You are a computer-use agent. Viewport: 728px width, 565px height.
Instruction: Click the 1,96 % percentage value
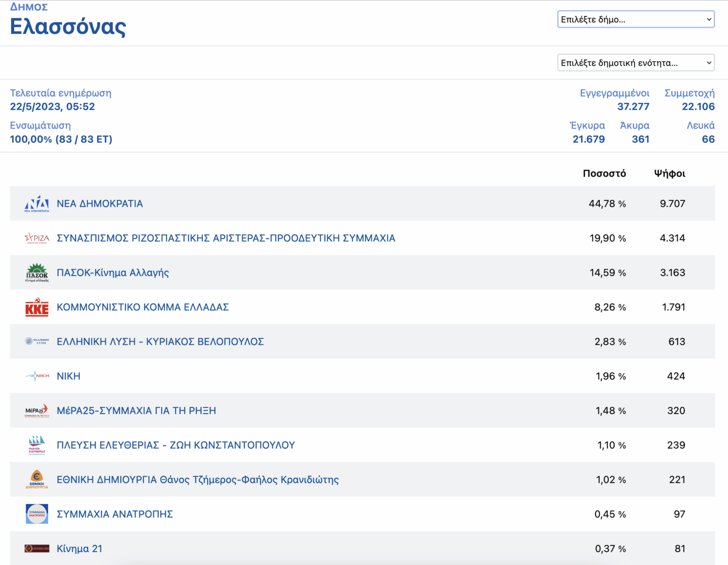611,376
